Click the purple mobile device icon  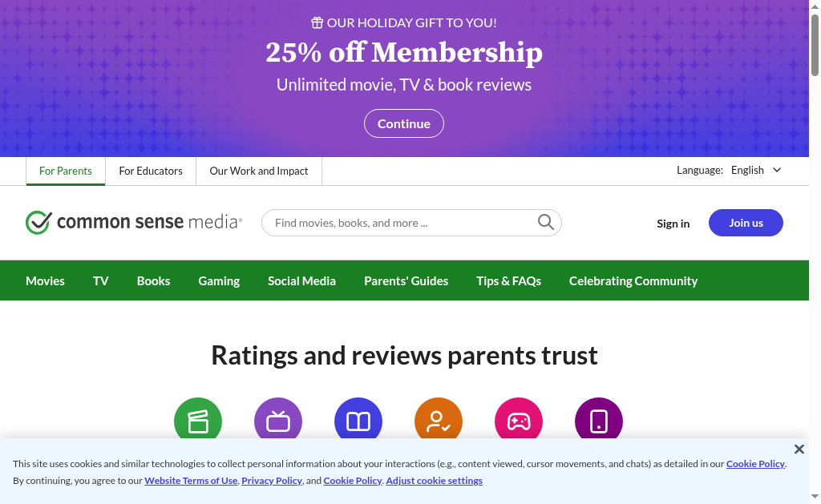point(599,421)
